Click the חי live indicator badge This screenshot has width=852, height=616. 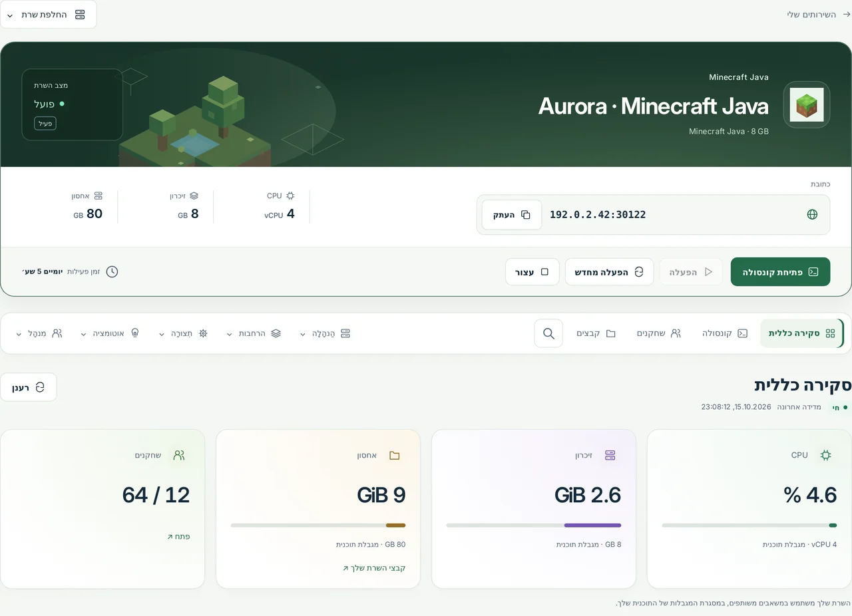[x=841, y=407]
